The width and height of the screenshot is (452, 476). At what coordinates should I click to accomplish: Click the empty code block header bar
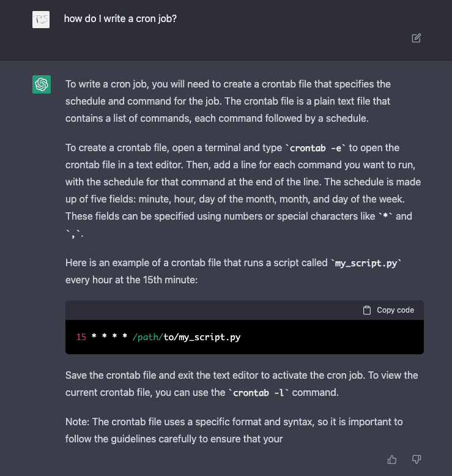pos(208,310)
